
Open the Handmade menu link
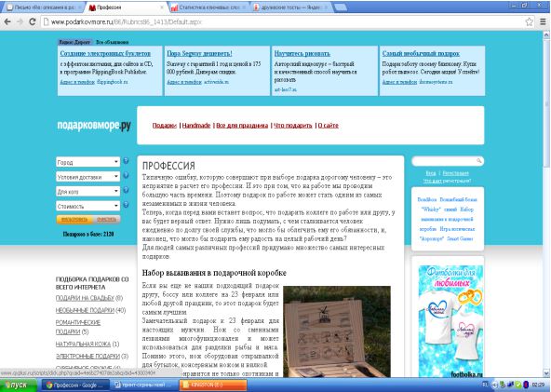point(196,126)
